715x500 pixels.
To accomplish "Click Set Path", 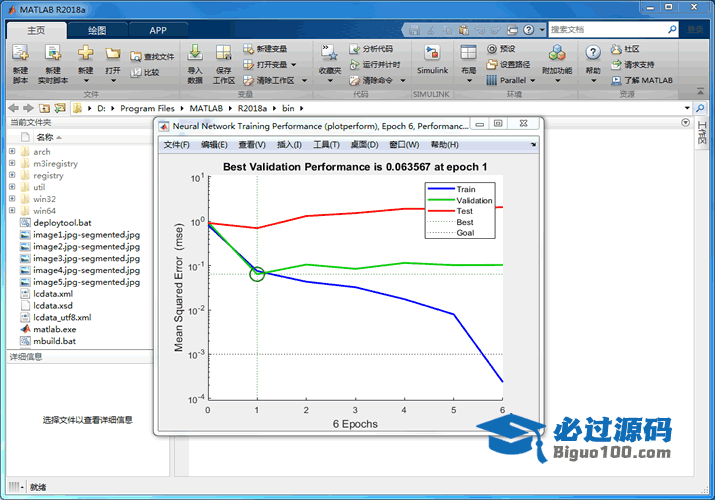I will click(x=508, y=64).
